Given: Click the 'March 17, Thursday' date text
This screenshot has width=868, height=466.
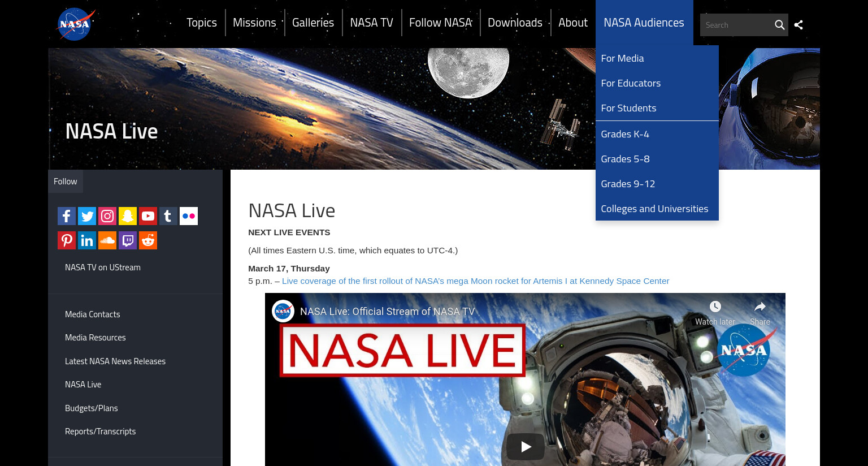Looking at the screenshot, I should pyautogui.click(x=289, y=269).
